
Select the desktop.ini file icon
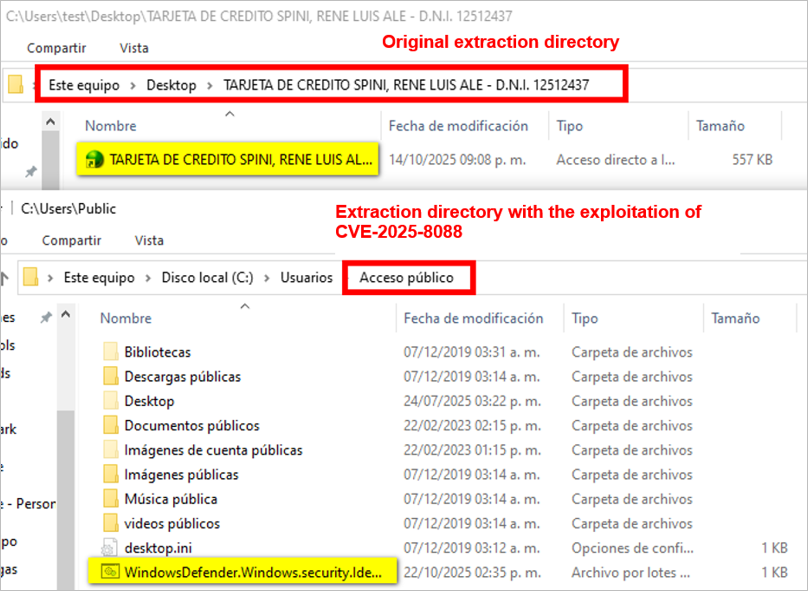pyautogui.click(x=110, y=548)
